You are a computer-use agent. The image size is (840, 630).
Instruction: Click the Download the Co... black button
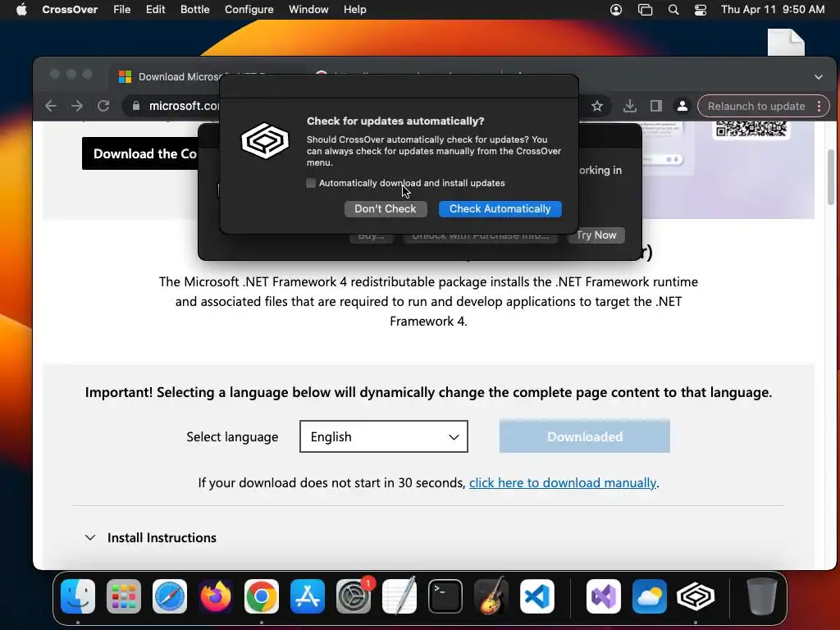tap(140, 153)
